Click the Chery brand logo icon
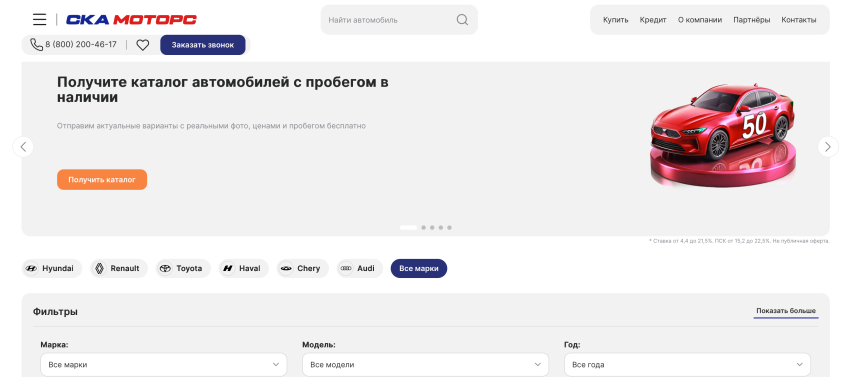Screen dimensions: 845x377 coord(286,268)
